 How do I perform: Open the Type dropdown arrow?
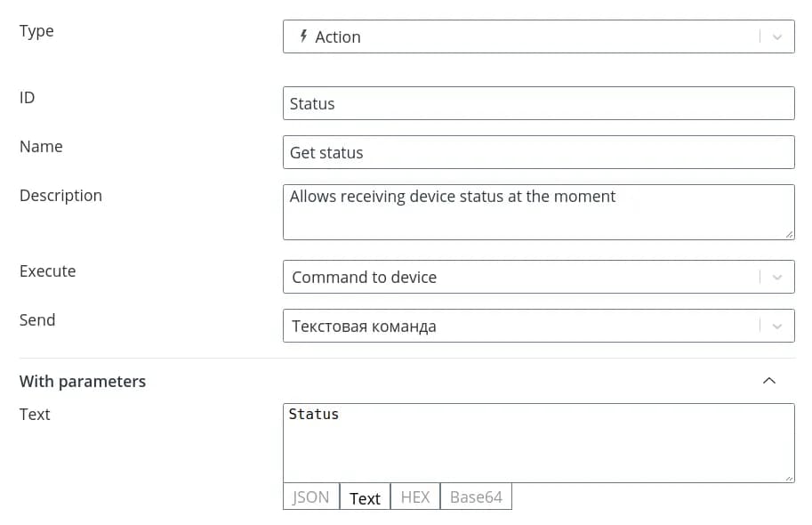point(777,37)
